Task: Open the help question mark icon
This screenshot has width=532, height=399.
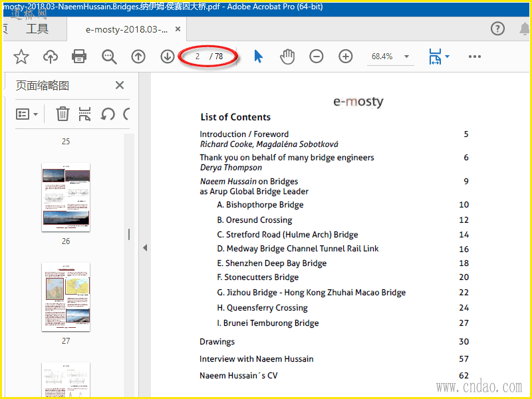Action: click(497, 29)
